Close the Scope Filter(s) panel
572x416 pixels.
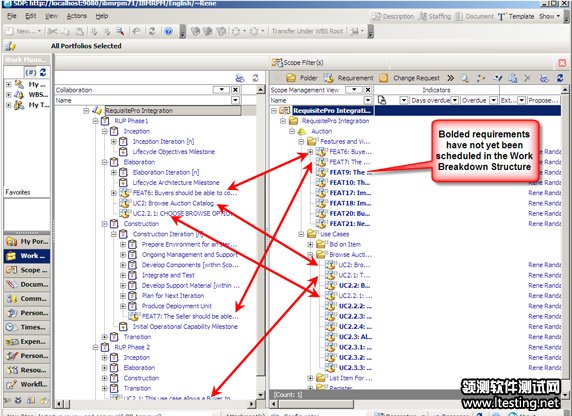[x=562, y=63]
